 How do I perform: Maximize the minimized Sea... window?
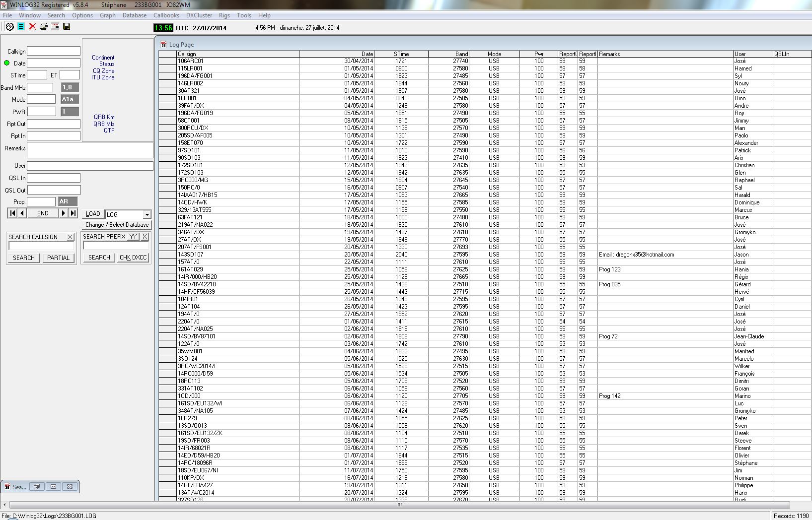pos(53,487)
